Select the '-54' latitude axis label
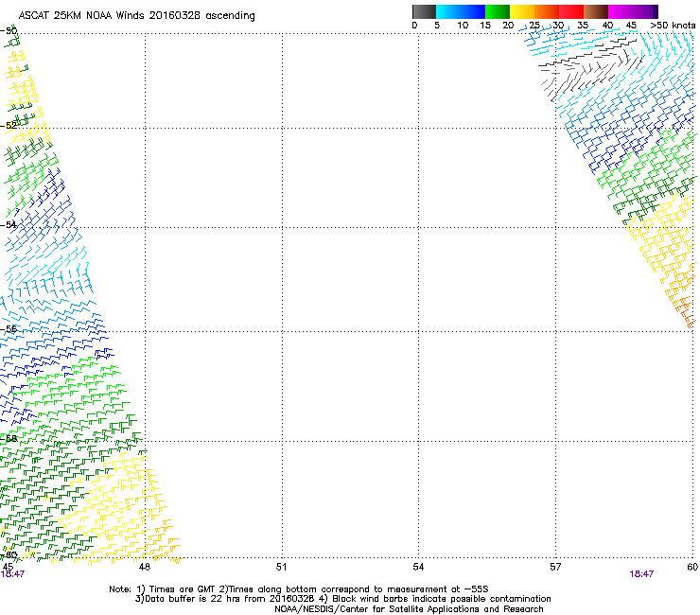700x615 pixels. (x=9, y=224)
